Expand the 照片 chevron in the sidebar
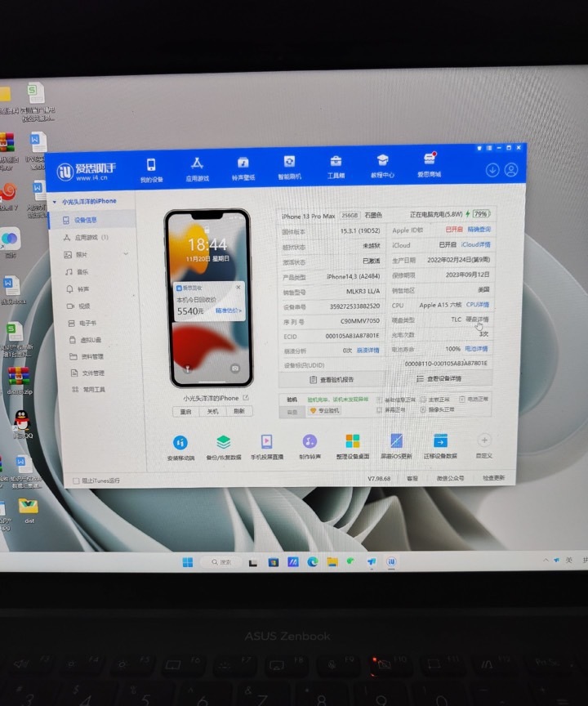Image resolution: width=588 pixels, height=706 pixels. pyautogui.click(x=126, y=254)
